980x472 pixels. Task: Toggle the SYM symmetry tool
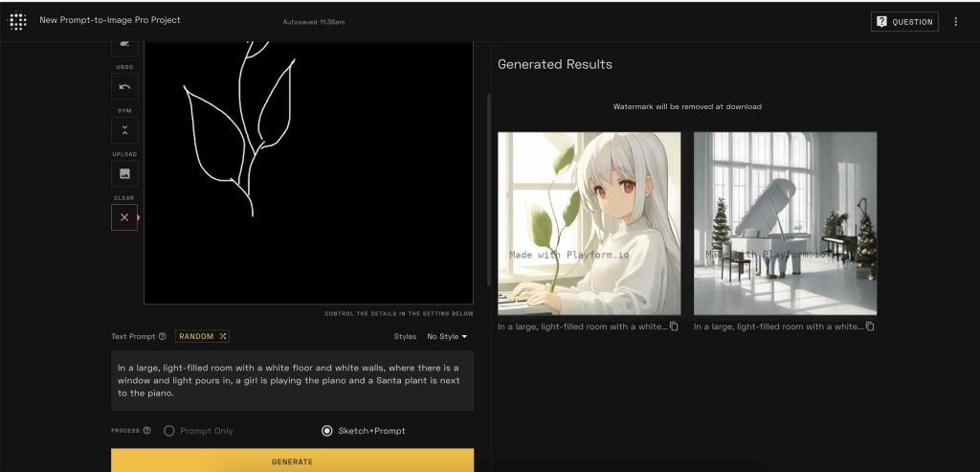click(x=124, y=130)
